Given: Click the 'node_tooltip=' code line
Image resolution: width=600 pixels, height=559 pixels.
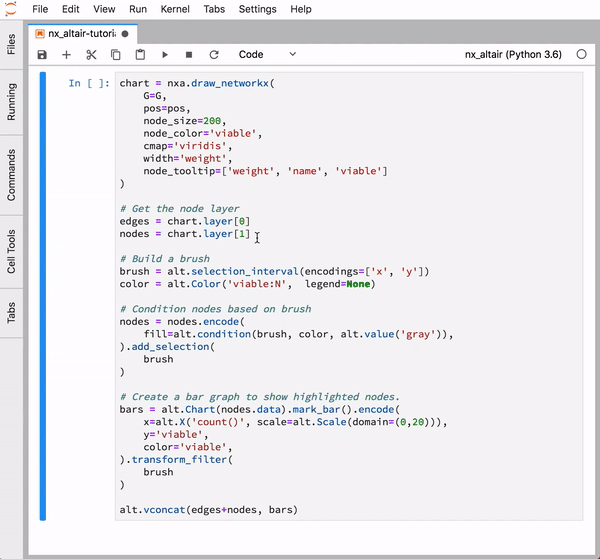Looking at the screenshot, I should tap(266, 171).
